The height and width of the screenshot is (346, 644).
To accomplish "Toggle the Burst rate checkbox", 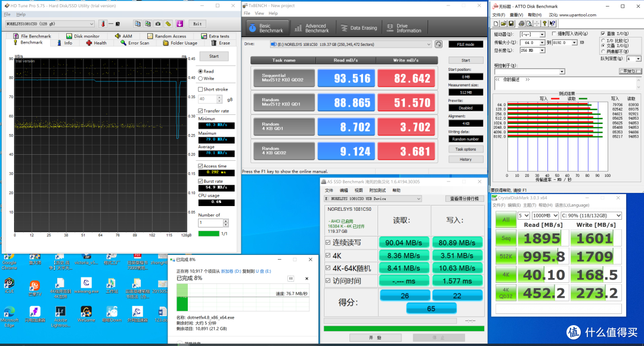I will coord(200,181).
